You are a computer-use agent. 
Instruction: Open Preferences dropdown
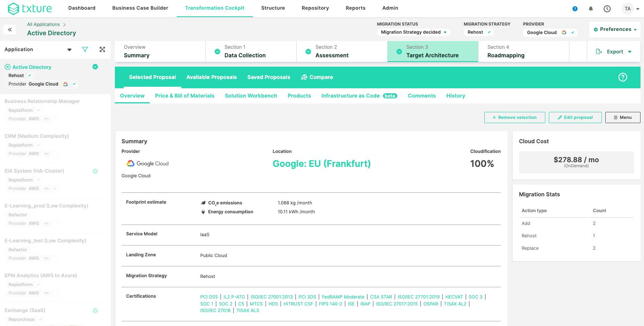(615, 29)
